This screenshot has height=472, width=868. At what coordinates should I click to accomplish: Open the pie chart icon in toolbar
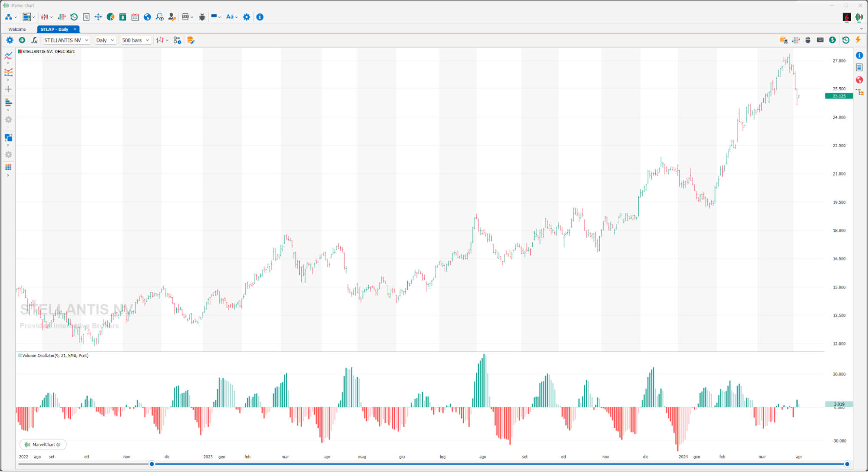[x=111, y=17]
